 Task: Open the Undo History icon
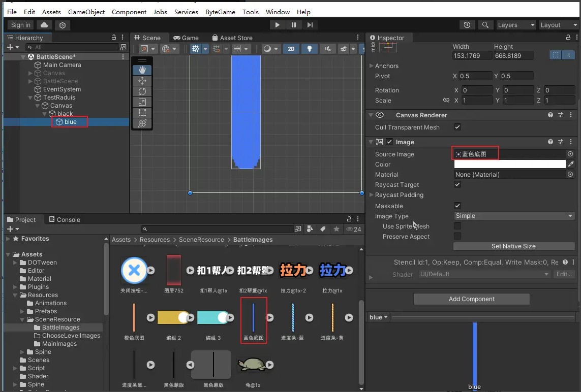(x=467, y=25)
